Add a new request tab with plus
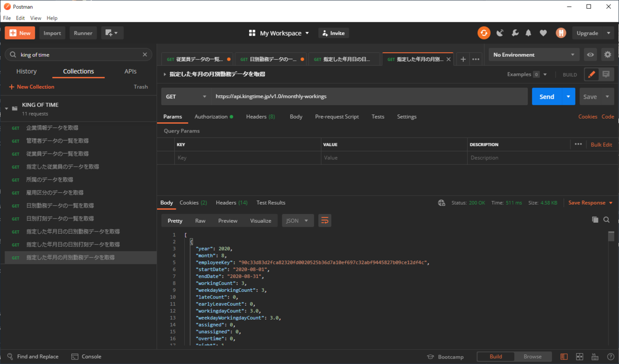This screenshot has width=619, height=364. point(463,59)
